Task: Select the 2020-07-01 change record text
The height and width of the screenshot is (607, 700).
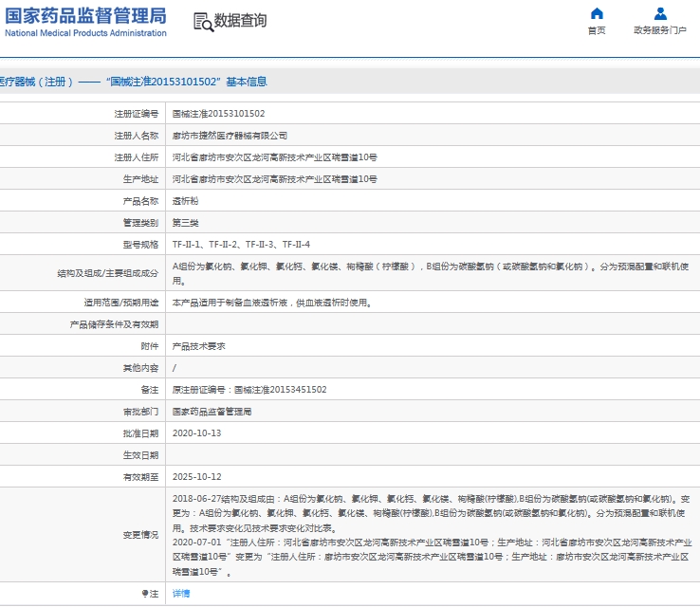Action: click(432, 557)
